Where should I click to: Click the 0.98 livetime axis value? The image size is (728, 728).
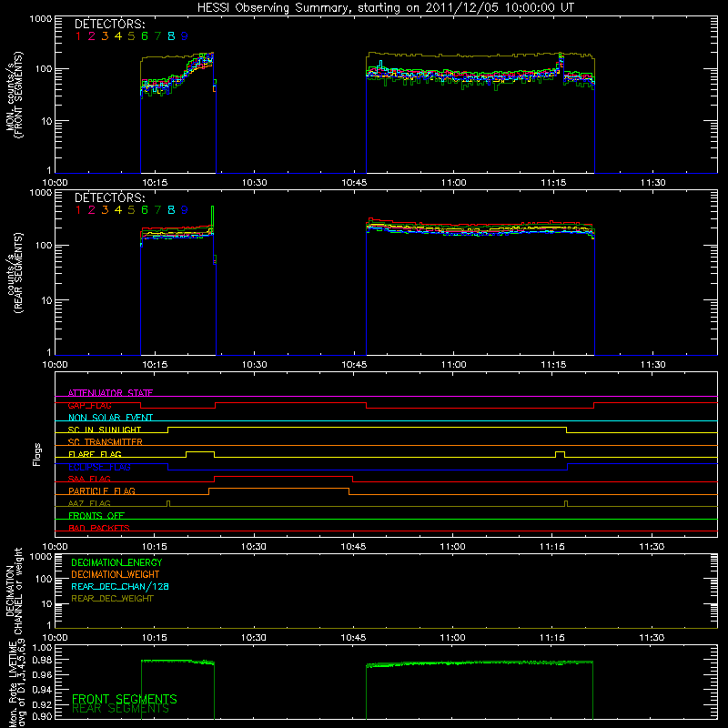(x=42, y=660)
